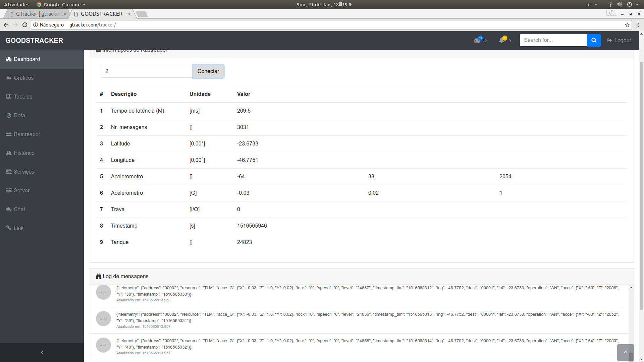Click the Latitude value -23.6733
644x362 pixels.
pyautogui.click(x=248, y=144)
